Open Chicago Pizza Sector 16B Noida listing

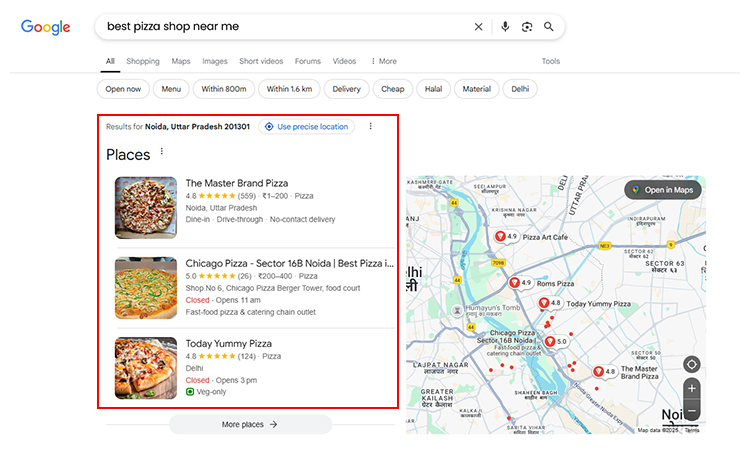(x=289, y=263)
